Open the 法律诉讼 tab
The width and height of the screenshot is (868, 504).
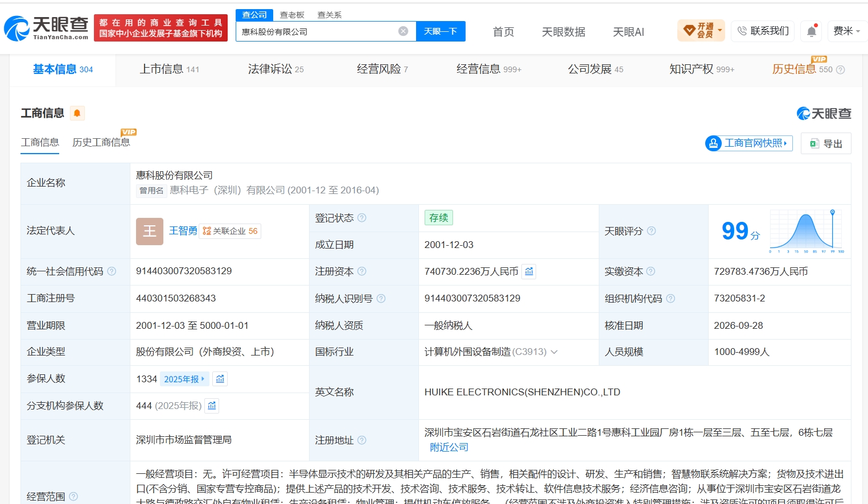point(275,69)
